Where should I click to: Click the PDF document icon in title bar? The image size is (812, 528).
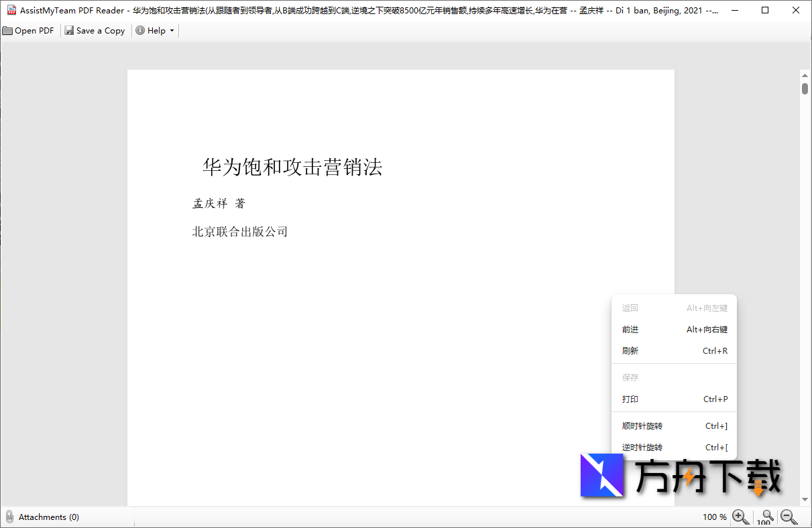point(11,10)
